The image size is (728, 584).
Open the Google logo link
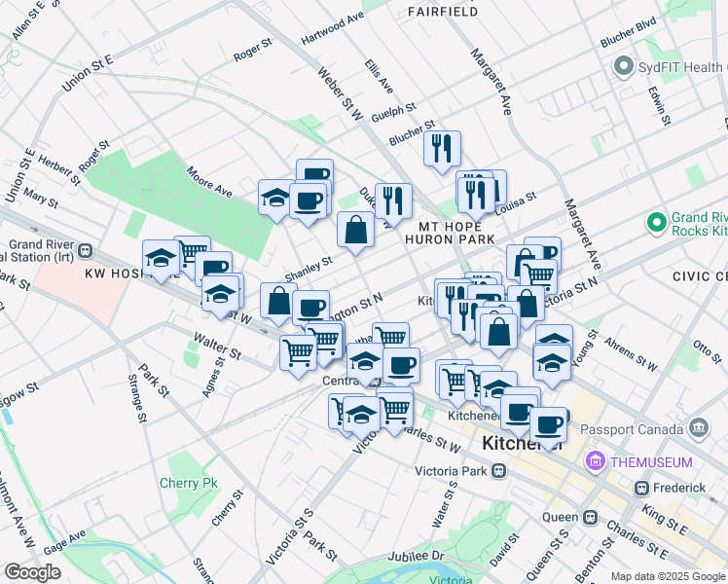[x=32, y=572]
